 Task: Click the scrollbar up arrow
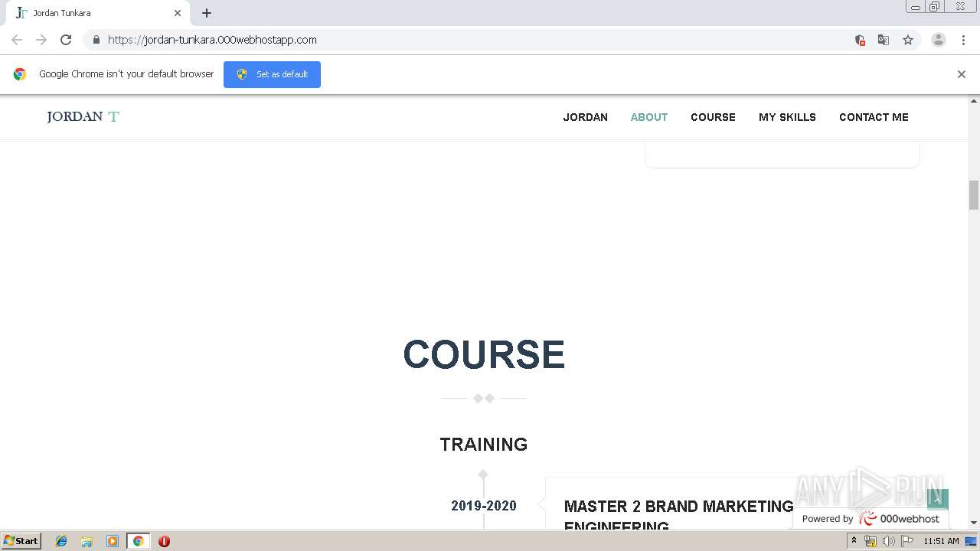(974, 100)
